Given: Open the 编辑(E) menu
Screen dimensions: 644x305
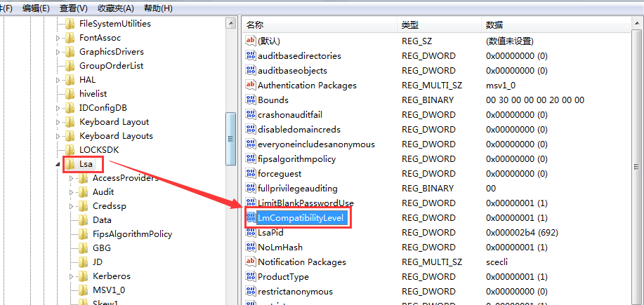Looking at the screenshot, I should pos(36,8).
